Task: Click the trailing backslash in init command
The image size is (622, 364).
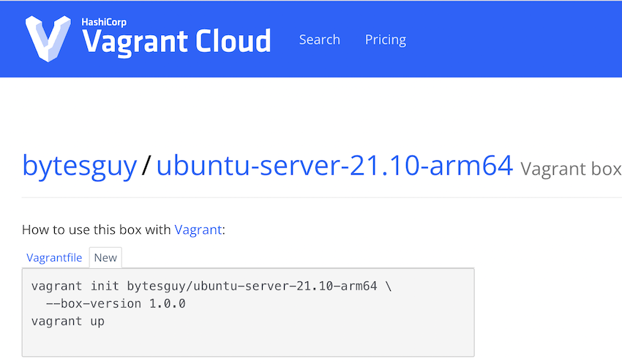Action: pos(389,286)
